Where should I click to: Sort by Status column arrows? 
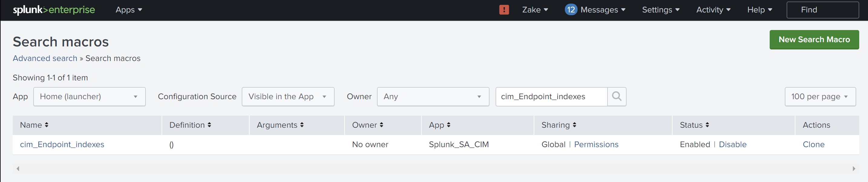coord(707,125)
